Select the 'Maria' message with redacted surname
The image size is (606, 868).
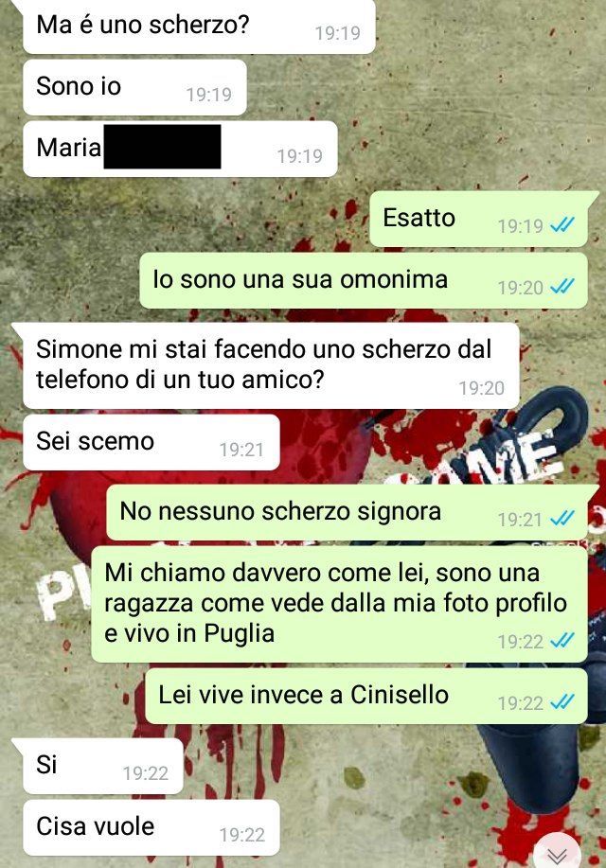180,149
